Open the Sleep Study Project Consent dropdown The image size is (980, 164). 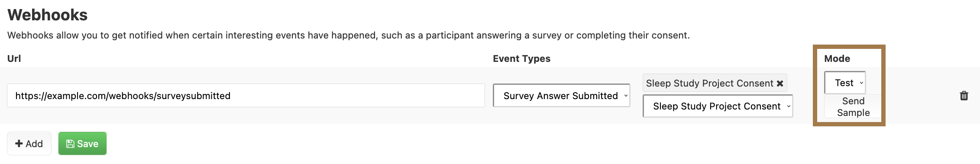pyautogui.click(x=718, y=106)
